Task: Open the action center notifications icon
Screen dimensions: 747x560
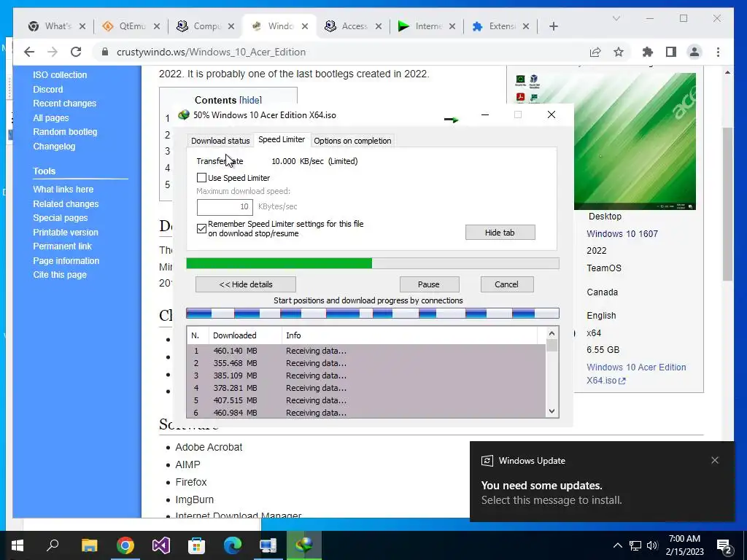Action: (725, 547)
